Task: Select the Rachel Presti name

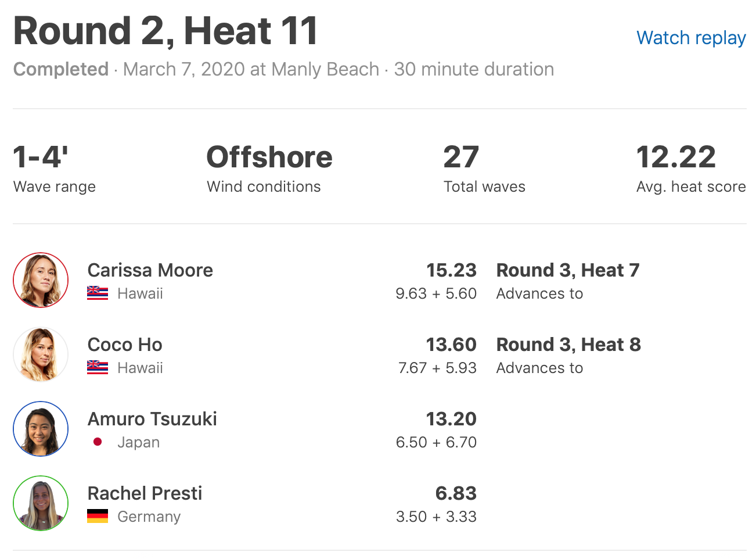Action: click(145, 493)
